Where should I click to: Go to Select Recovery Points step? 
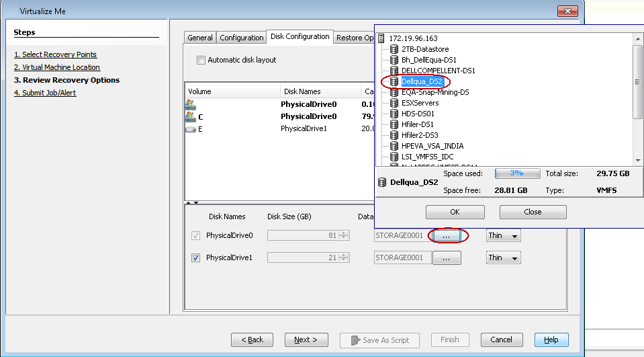55,54
